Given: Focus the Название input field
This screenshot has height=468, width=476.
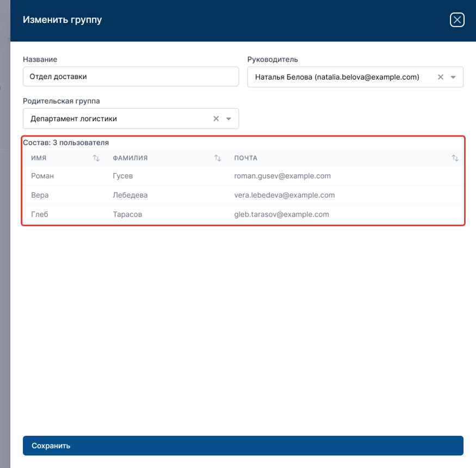Looking at the screenshot, I should pos(131,77).
